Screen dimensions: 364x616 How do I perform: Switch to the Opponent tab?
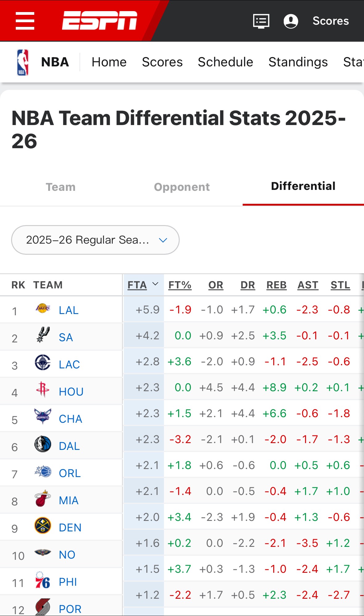point(182,187)
